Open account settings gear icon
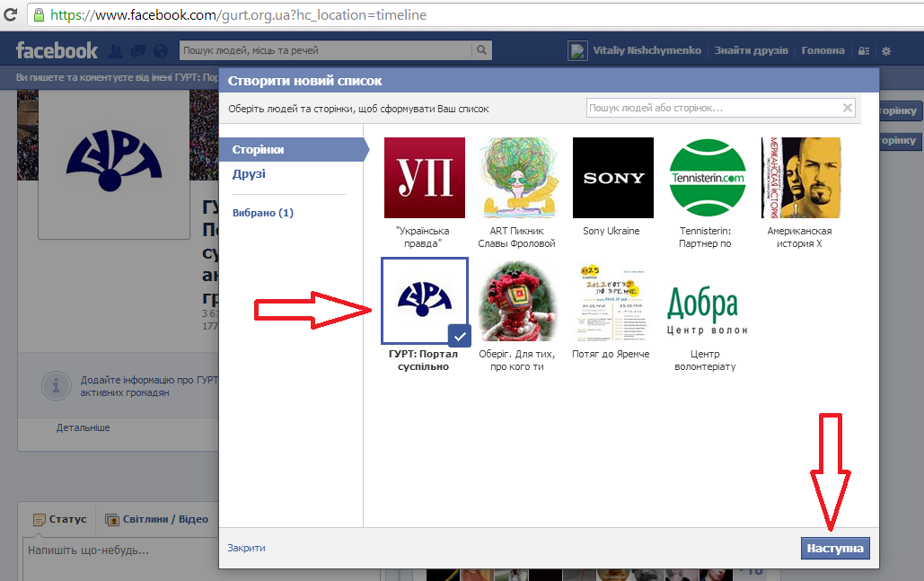Viewport: 924px width, 581px height. pyautogui.click(x=886, y=51)
